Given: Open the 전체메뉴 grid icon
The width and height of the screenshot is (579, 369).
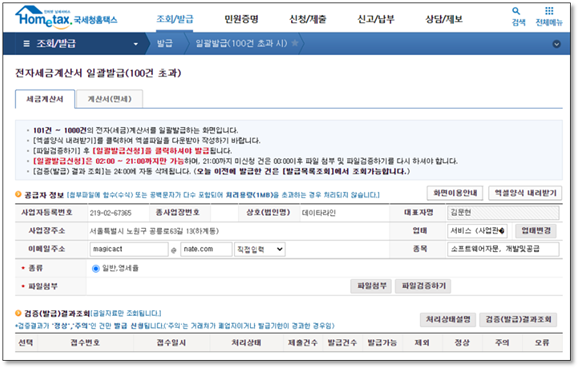Looking at the screenshot, I should click(549, 16).
